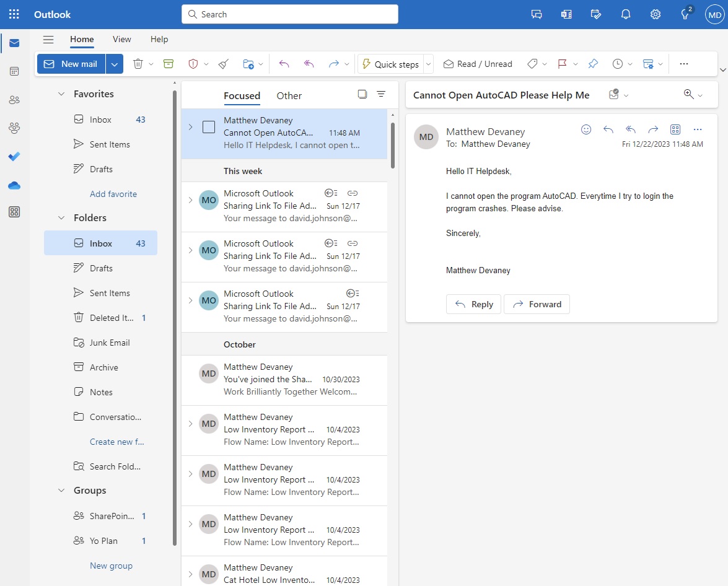Click the Delete icon in the toolbar
Screen dimensions: 728x586
click(x=139, y=63)
